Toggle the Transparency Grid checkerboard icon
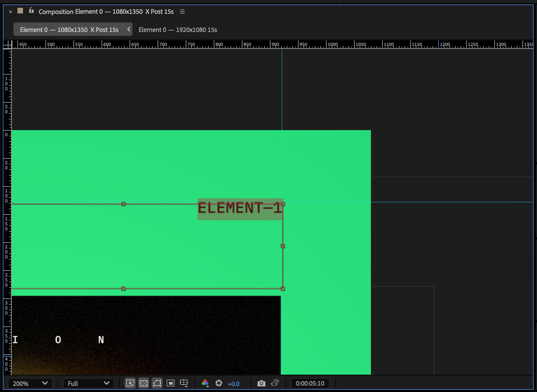 click(144, 383)
